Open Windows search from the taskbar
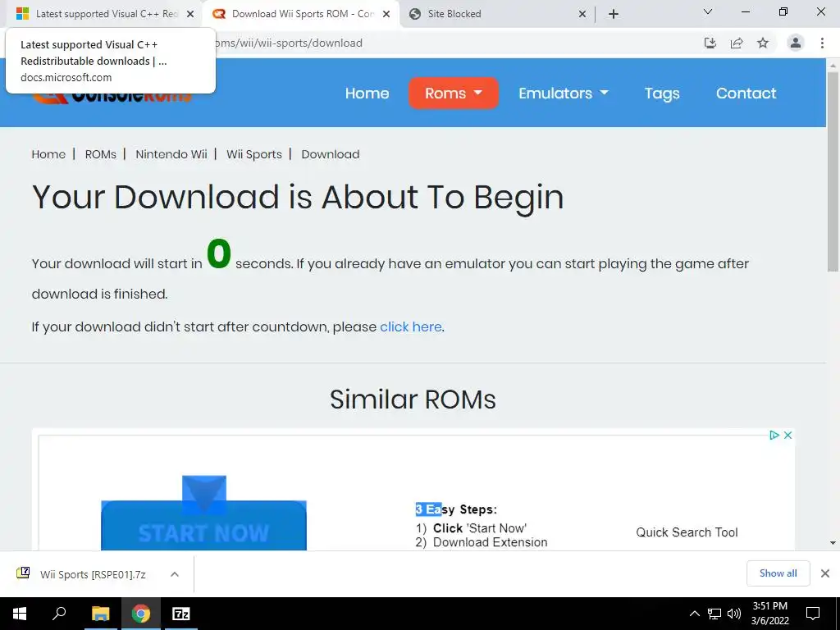Viewport: 840px width, 630px height. pyautogui.click(x=59, y=614)
